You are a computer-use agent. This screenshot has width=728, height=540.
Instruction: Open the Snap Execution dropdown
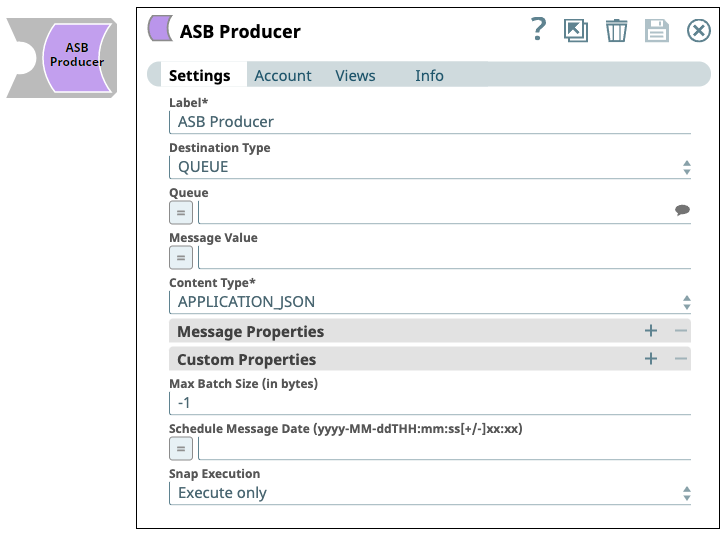coord(430,493)
